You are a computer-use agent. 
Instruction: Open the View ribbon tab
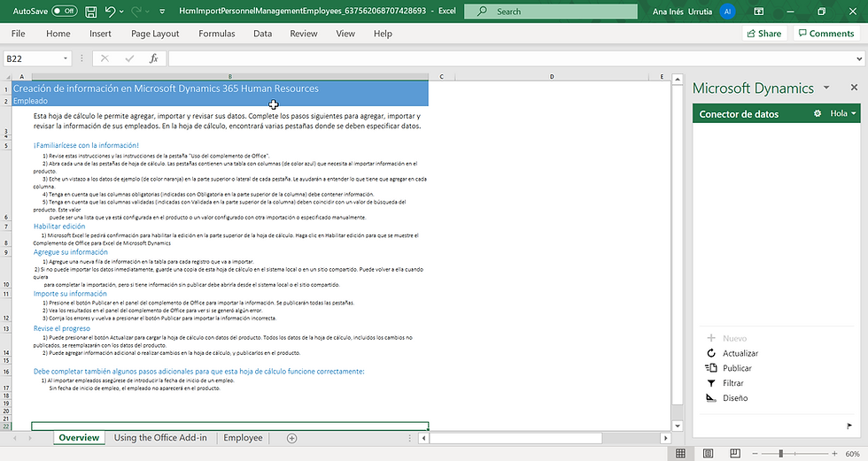point(345,34)
